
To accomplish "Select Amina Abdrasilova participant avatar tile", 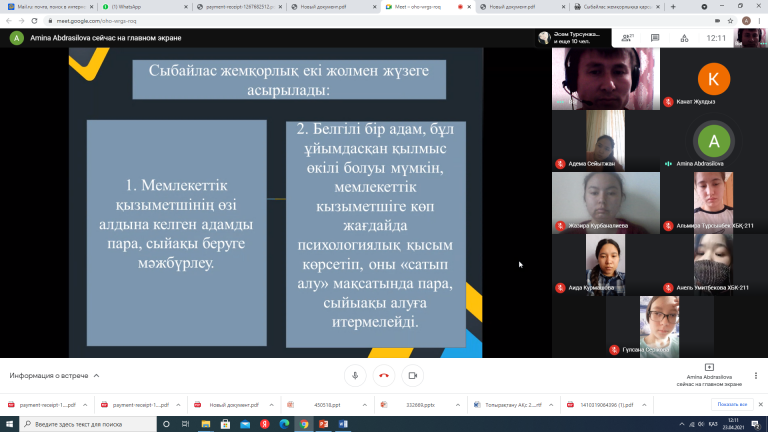I will (x=713, y=140).
